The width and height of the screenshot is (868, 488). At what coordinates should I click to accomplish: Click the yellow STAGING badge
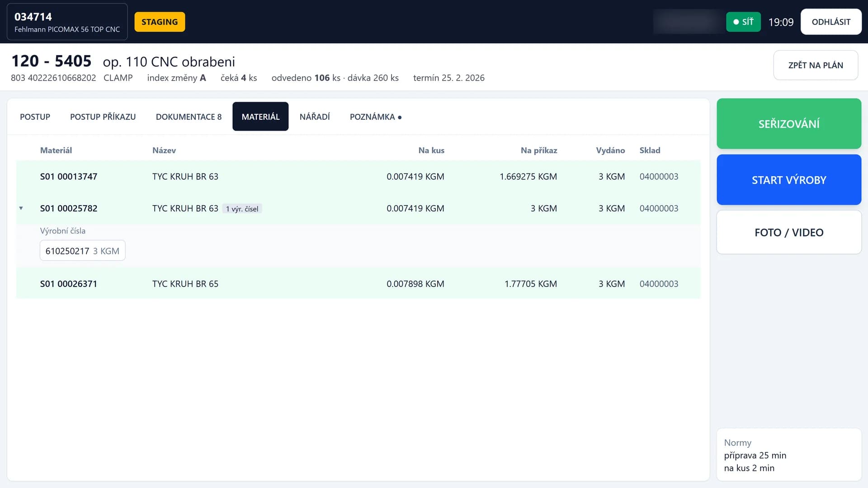(x=160, y=22)
